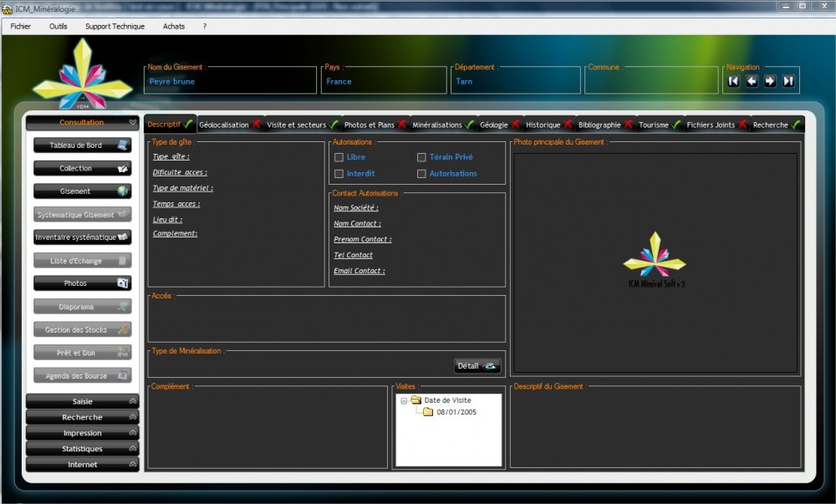Switch to the Tourisme tab

tap(660, 125)
